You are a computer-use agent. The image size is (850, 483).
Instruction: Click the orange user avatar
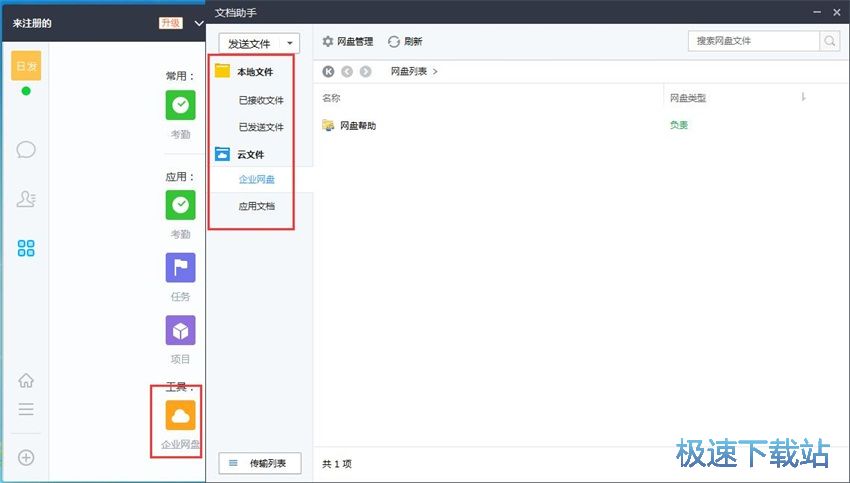(x=26, y=66)
